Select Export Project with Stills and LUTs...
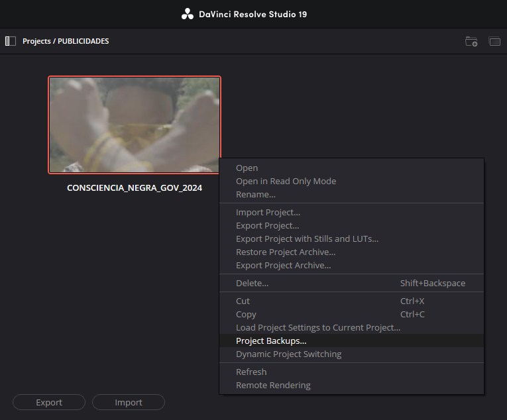This screenshot has height=420, width=507. [x=351, y=238]
